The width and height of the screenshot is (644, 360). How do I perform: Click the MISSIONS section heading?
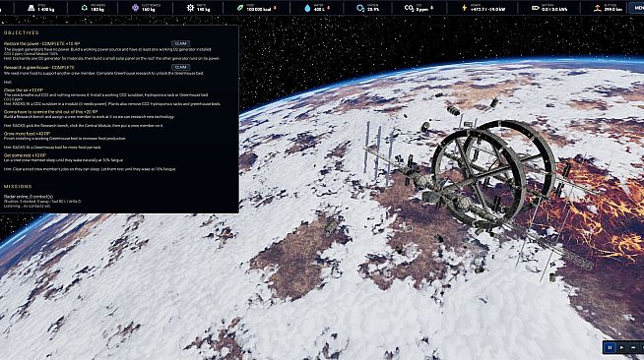(x=18, y=186)
